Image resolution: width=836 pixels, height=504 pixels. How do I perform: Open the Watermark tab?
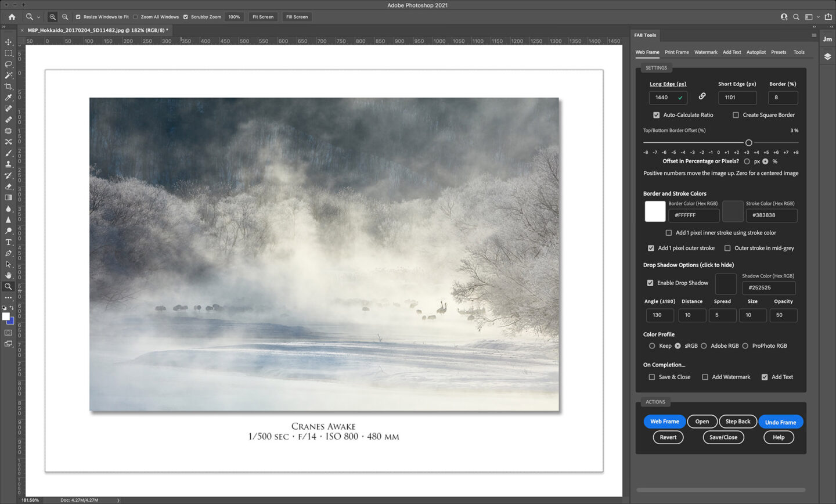(x=705, y=52)
